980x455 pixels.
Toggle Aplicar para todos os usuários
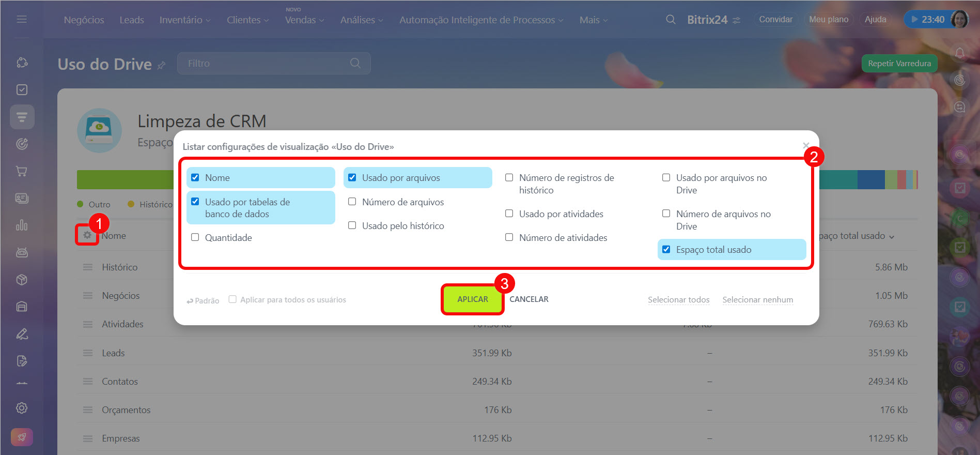click(x=233, y=299)
